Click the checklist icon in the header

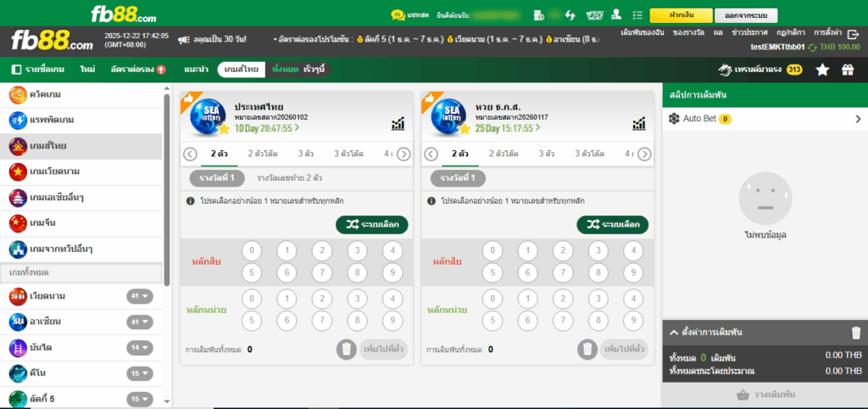tap(637, 15)
